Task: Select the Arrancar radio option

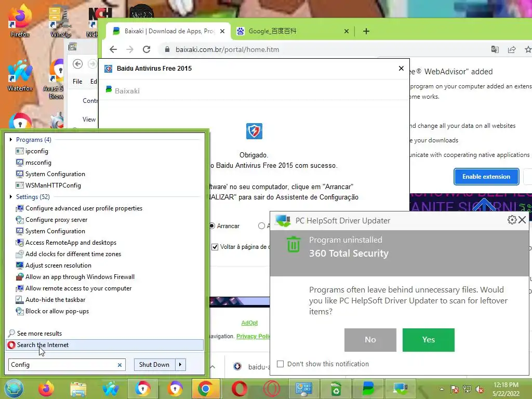Action: point(212,226)
